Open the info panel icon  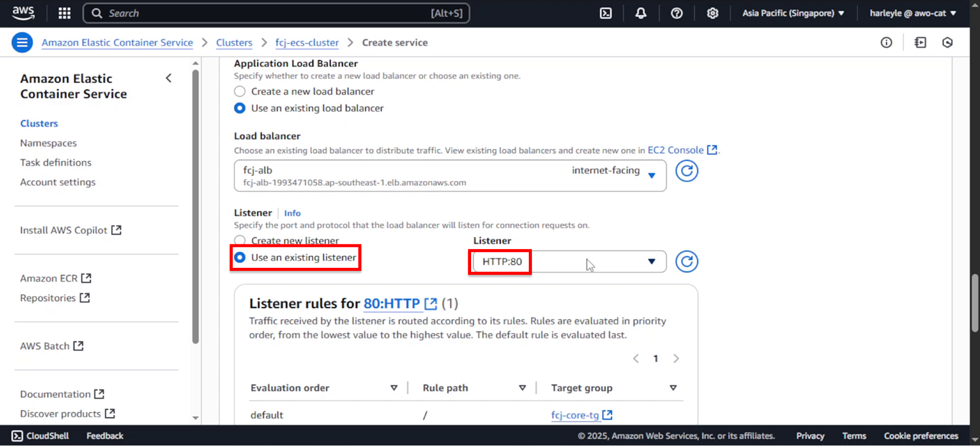[887, 42]
